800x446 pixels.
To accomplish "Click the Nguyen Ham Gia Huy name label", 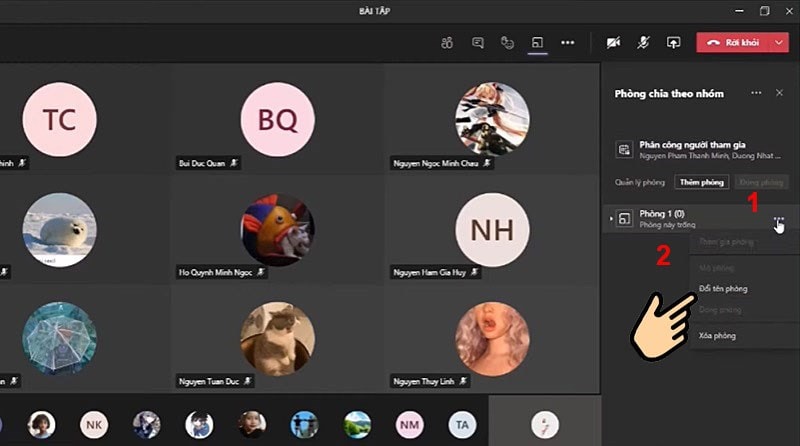I will (x=430, y=272).
